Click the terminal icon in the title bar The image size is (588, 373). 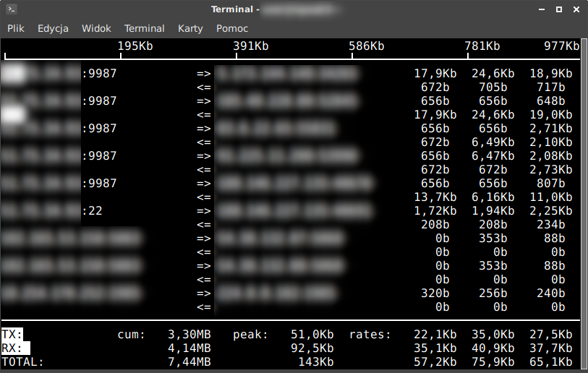tap(12, 9)
